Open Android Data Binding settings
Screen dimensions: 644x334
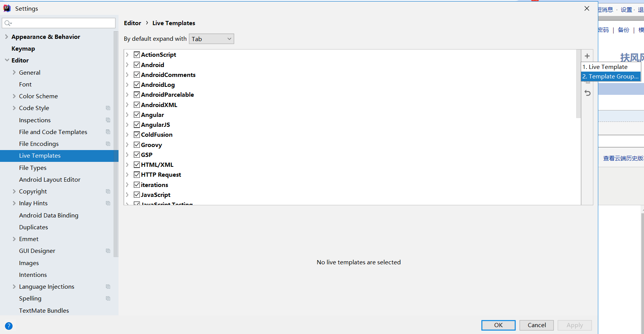click(49, 216)
